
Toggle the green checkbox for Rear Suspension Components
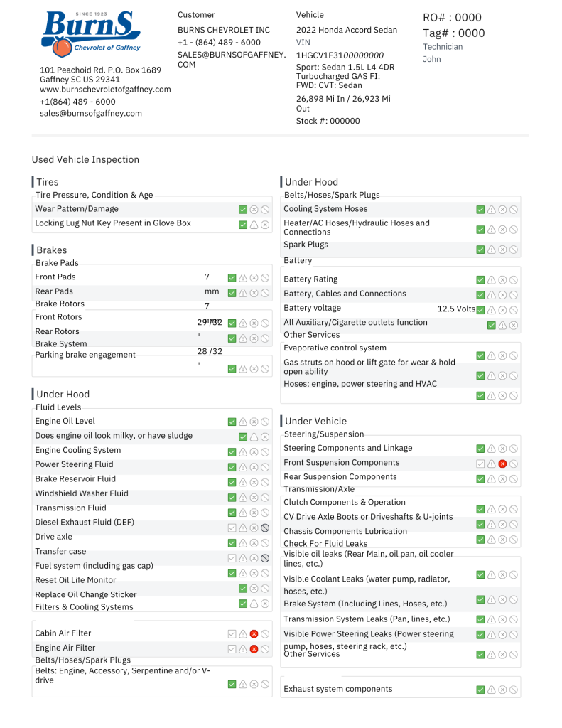[x=480, y=479]
